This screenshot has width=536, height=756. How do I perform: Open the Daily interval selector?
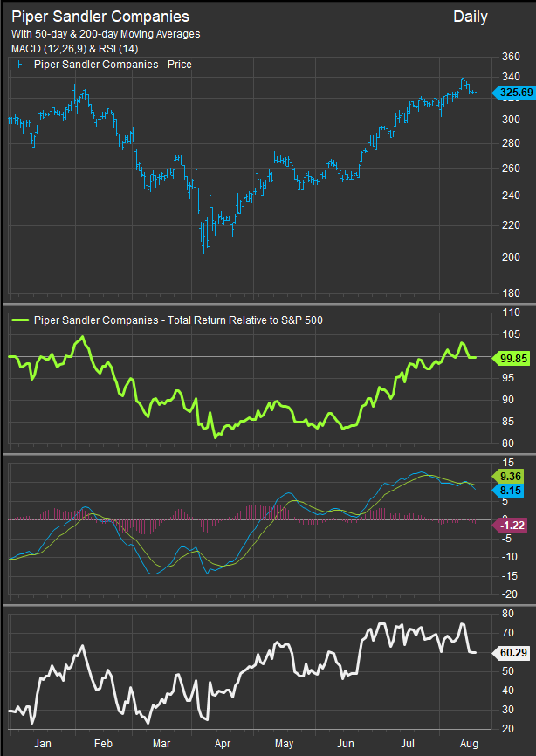[x=471, y=17]
